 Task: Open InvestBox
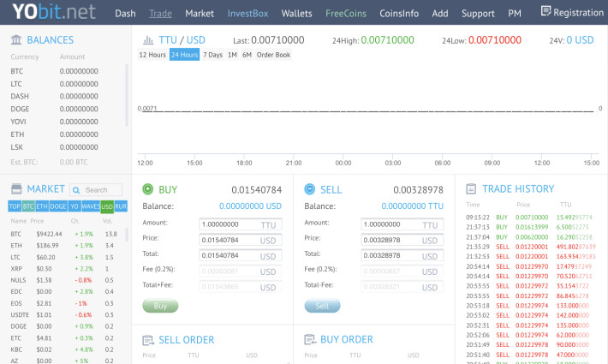pos(247,14)
